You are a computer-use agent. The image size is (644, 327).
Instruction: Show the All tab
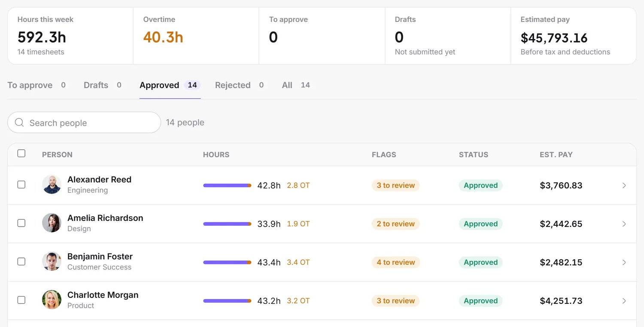coord(296,85)
